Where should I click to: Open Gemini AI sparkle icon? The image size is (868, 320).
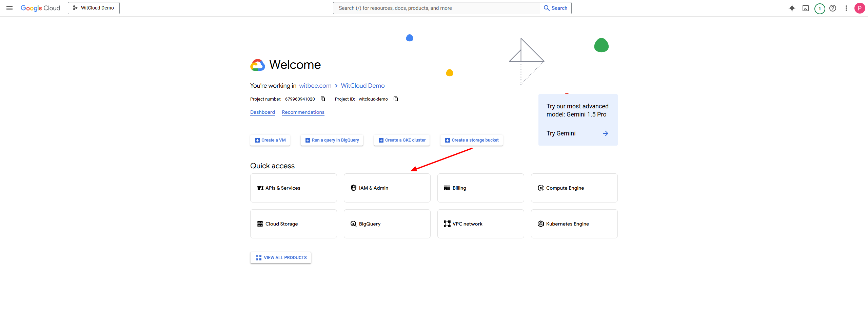[792, 8]
